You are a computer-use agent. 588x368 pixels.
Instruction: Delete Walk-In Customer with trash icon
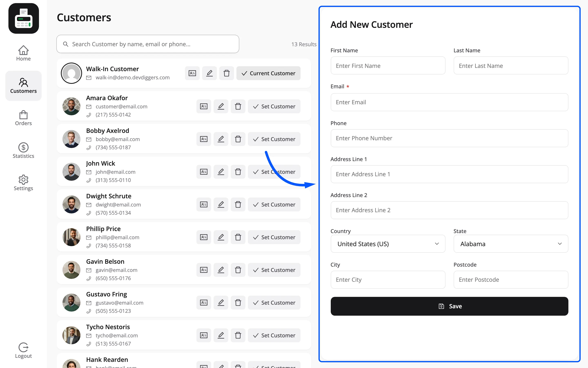tap(226, 73)
